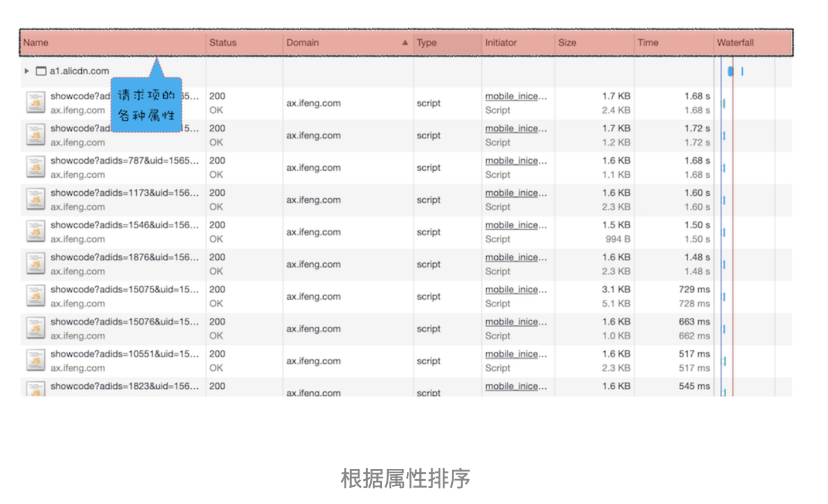Screen dimensions: 828x504
Task: Click the 1.5 KB size value
Action: coord(616,225)
